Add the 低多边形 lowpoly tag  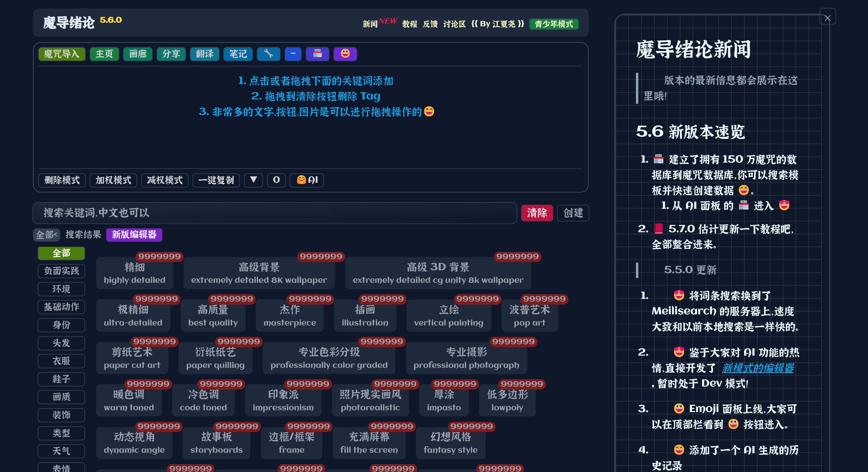point(507,401)
